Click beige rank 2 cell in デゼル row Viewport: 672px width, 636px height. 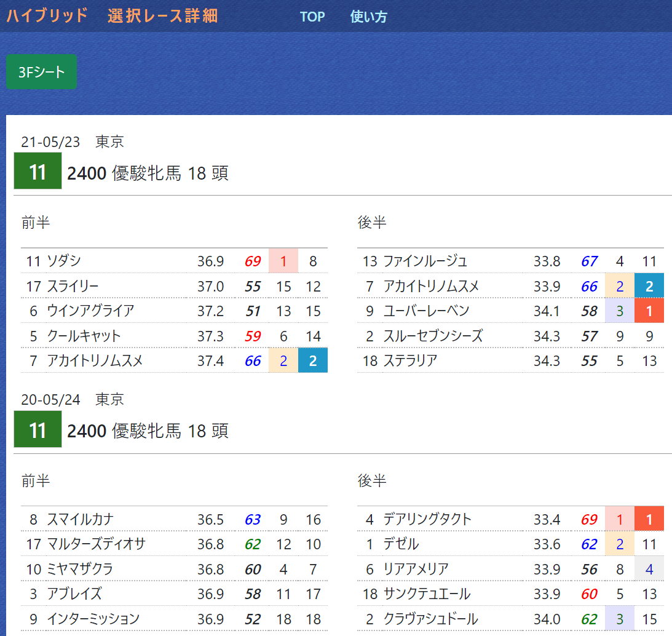620,544
